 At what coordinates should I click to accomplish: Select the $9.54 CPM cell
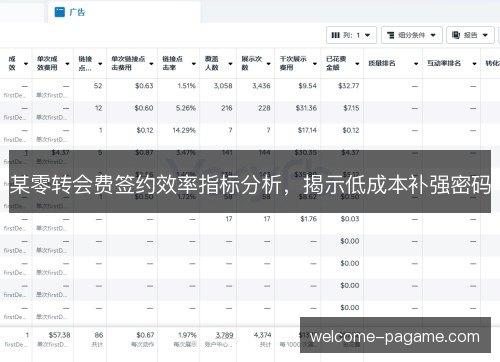point(307,86)
